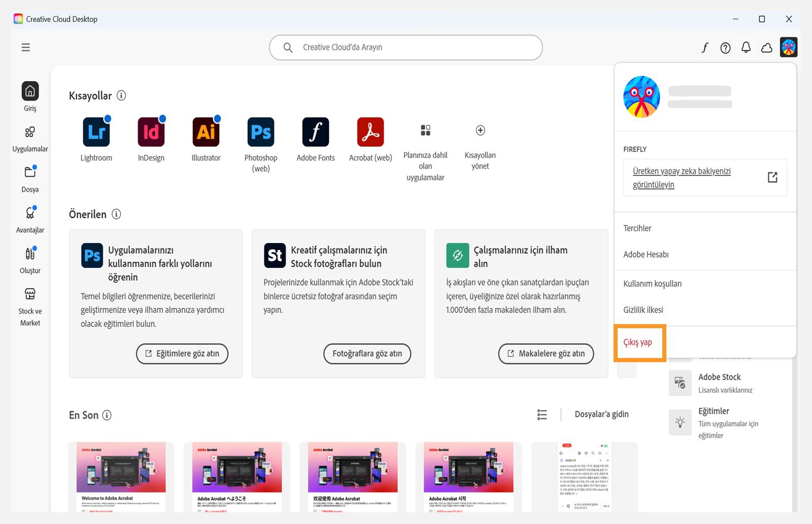The width and height of the screenshot is (812, 524).
Task: Choose Çıkış yap to sign out
Action: [x=637, y=342]
